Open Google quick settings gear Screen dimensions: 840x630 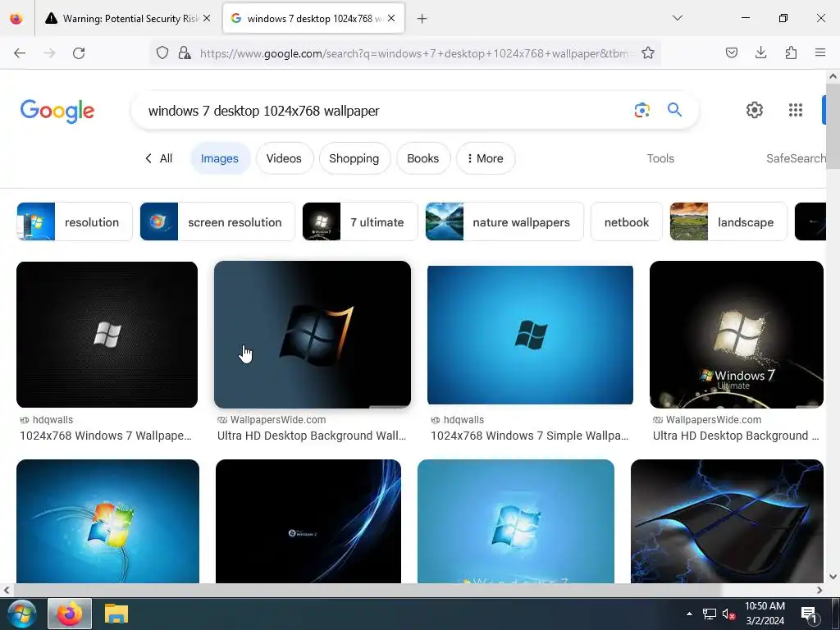pos(755,110)
